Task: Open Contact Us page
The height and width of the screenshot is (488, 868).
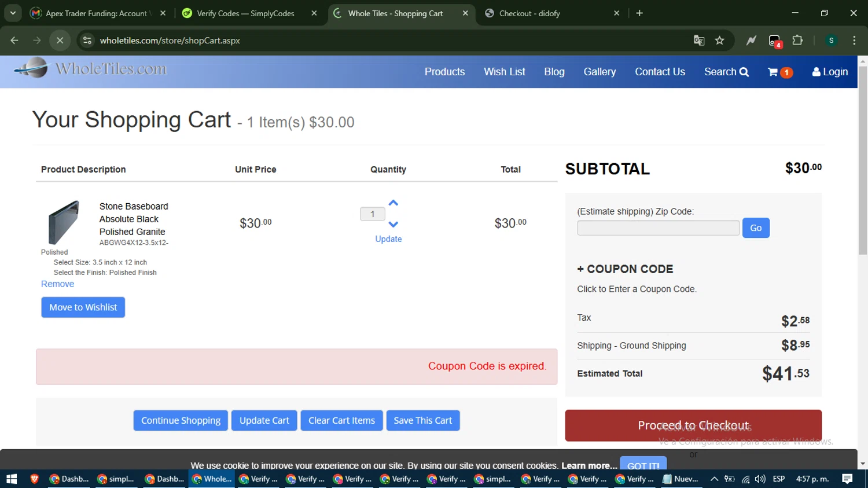Action: pyautogui.click(x=660, y=72)
